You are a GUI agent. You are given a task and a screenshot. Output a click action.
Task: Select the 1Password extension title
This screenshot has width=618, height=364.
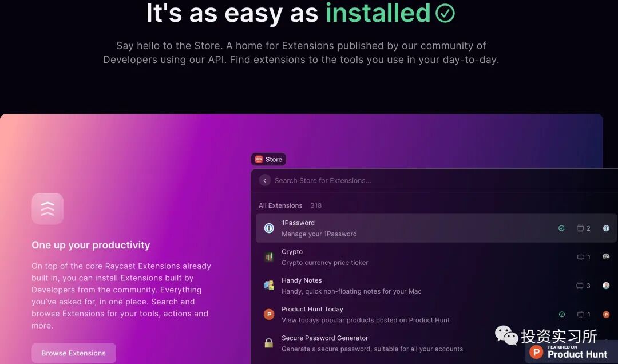coord(298,223)
